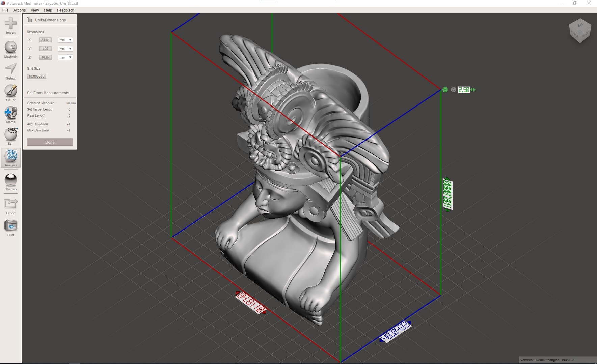Open the X dimension units dropdown
The image size is (597, 364).
65,40
